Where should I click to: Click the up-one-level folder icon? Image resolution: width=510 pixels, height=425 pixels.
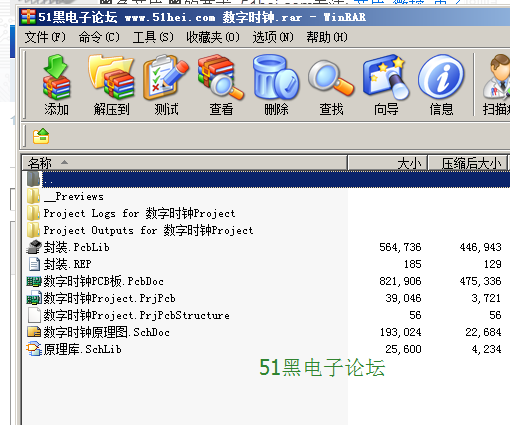tap(41, 136)
